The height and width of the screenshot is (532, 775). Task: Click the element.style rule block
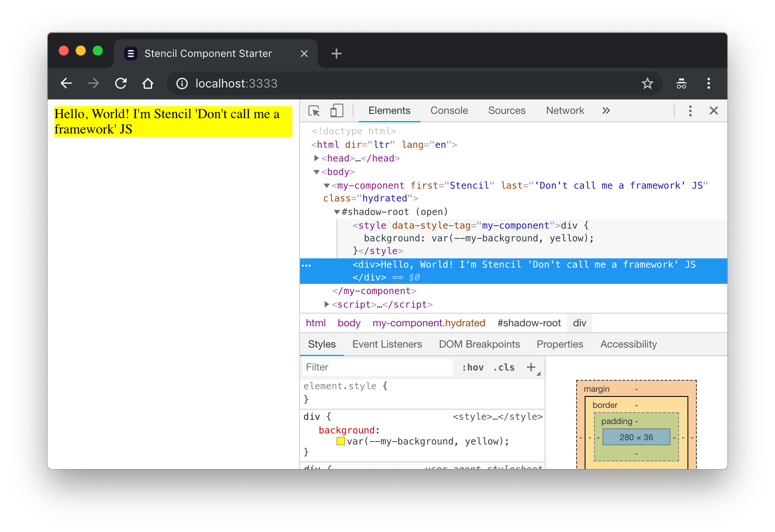pos(422,392)
